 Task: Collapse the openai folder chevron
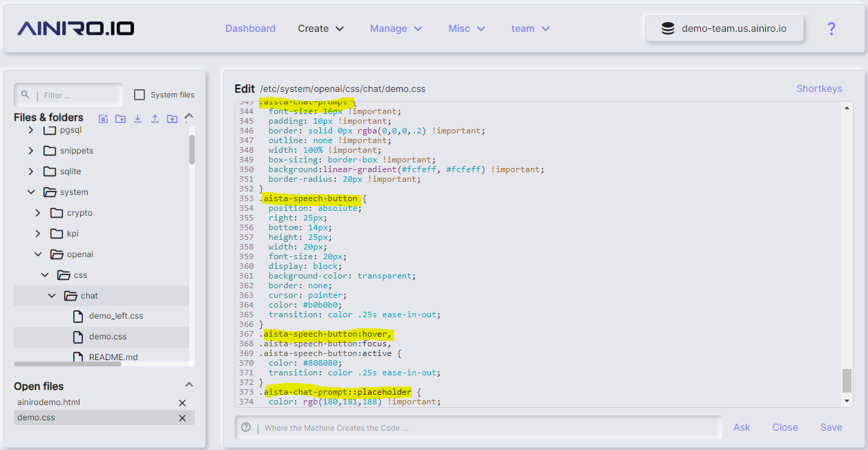point(38,254)
